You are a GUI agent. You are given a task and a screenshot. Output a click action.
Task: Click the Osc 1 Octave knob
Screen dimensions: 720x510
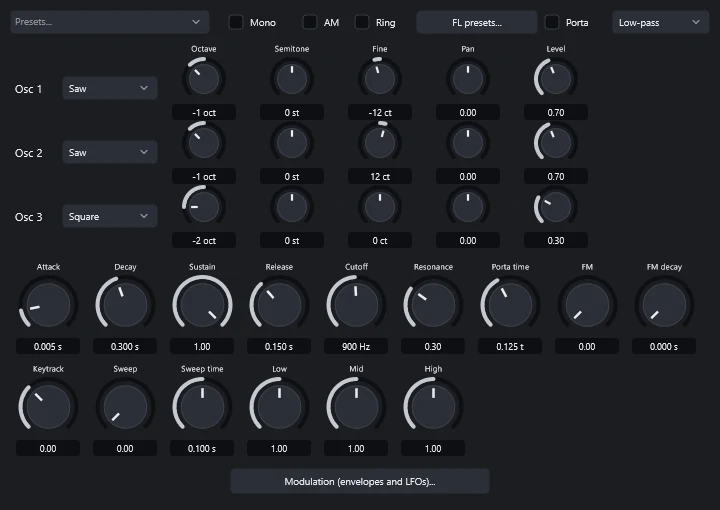(x=203, y=78)
